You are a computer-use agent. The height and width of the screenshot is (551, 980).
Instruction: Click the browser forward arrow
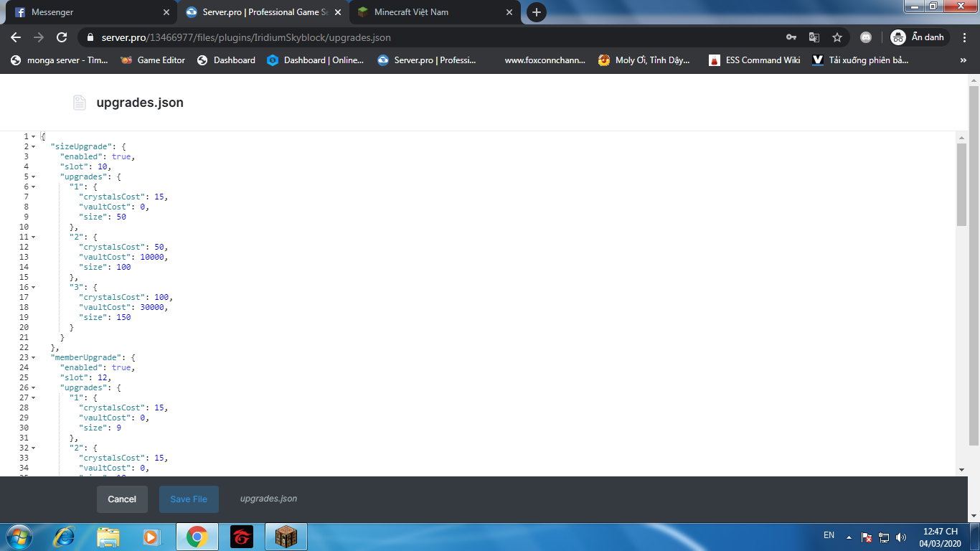coord(39,37)
